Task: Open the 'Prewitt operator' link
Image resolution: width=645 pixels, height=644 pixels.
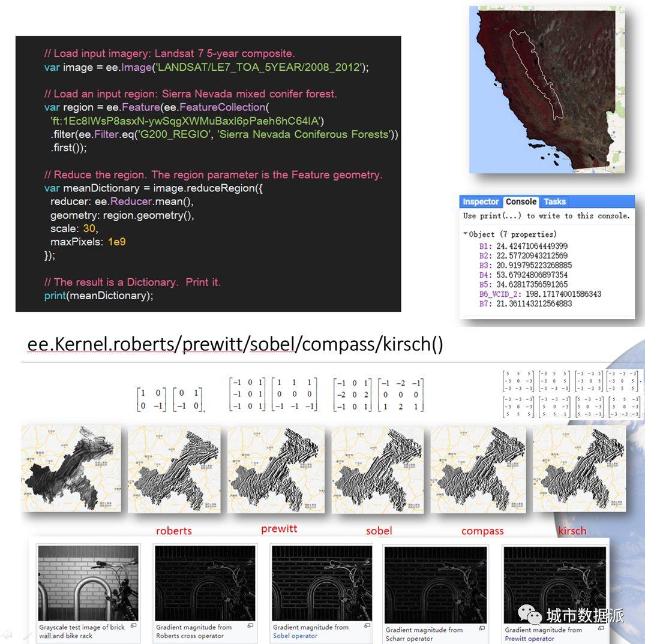Action: (529, 638)
